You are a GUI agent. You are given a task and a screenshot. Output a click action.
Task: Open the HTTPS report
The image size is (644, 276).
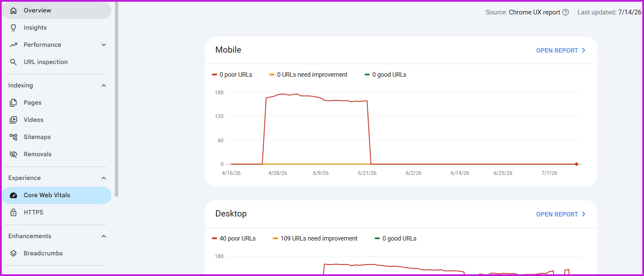tap(57, 212)
